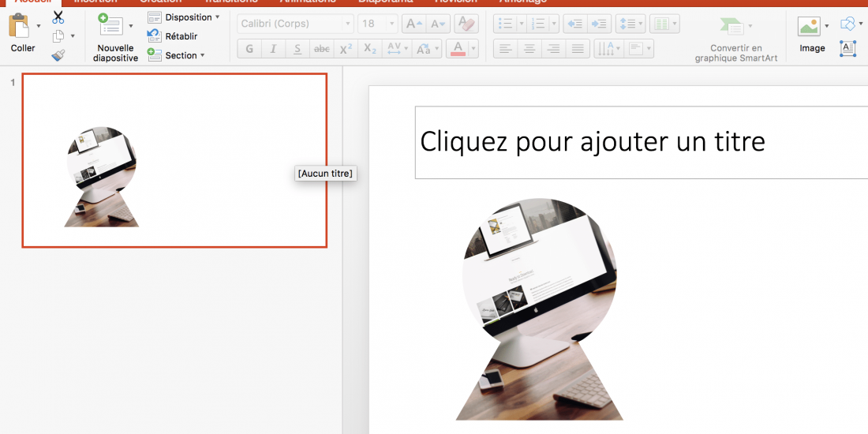Apply subscript with X₂ button
868x434 pixels.
pos(370,49)
